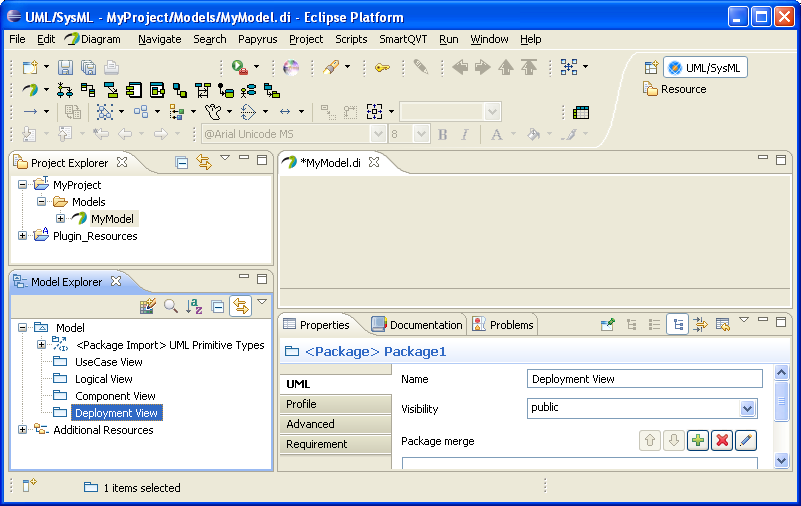Open the Open Perspective icon near UML/SysML
The image size is (801, 506).
click(x=651, y=68)
